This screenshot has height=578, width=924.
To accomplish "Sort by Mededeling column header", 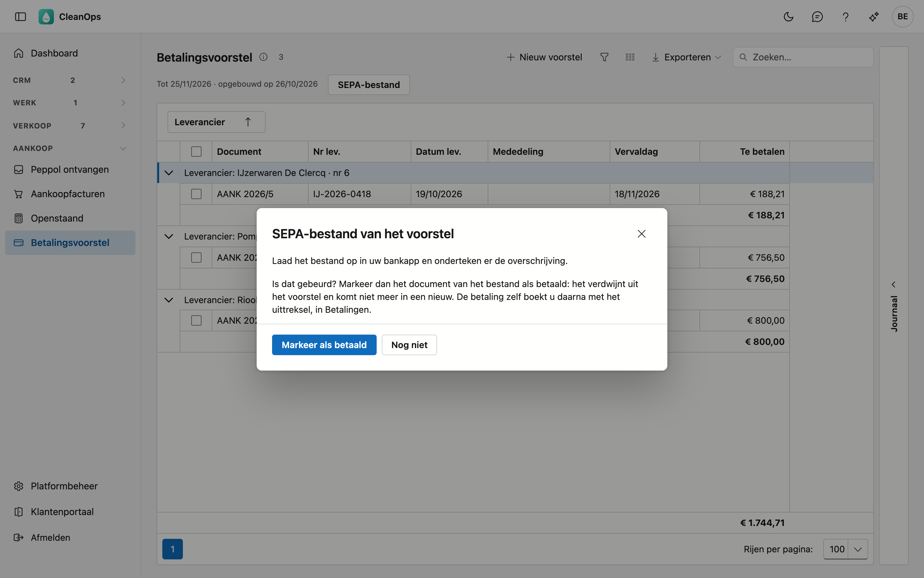I will click(549, 151).
